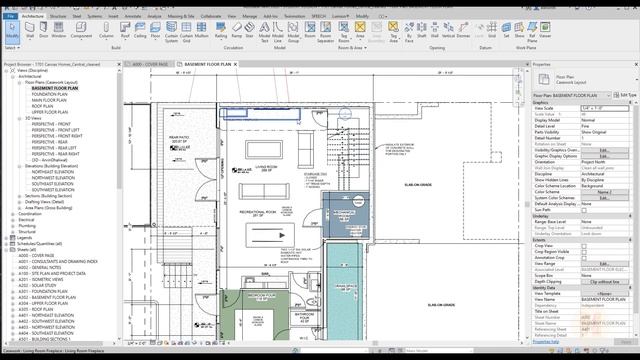This screenshot has height=360, width=640.
Task: Collapse the 3D Views tree node
Action: (x=20, y=118)
